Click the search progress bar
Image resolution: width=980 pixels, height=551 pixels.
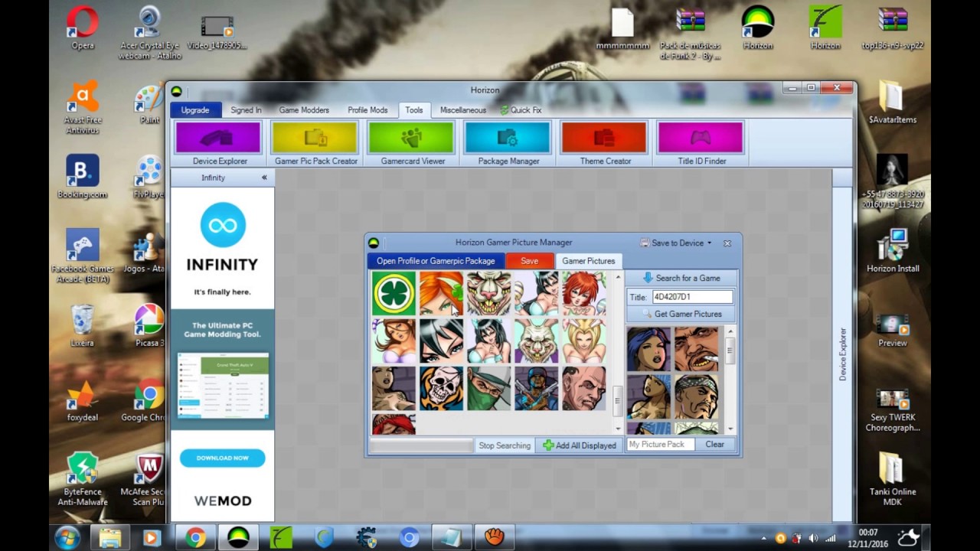click(421, 445)
